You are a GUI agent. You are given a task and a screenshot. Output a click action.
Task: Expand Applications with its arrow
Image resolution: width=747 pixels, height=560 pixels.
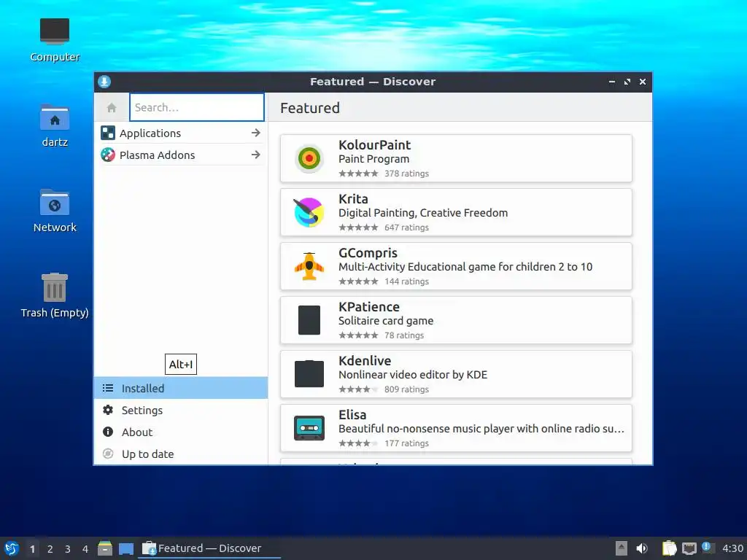256,133
